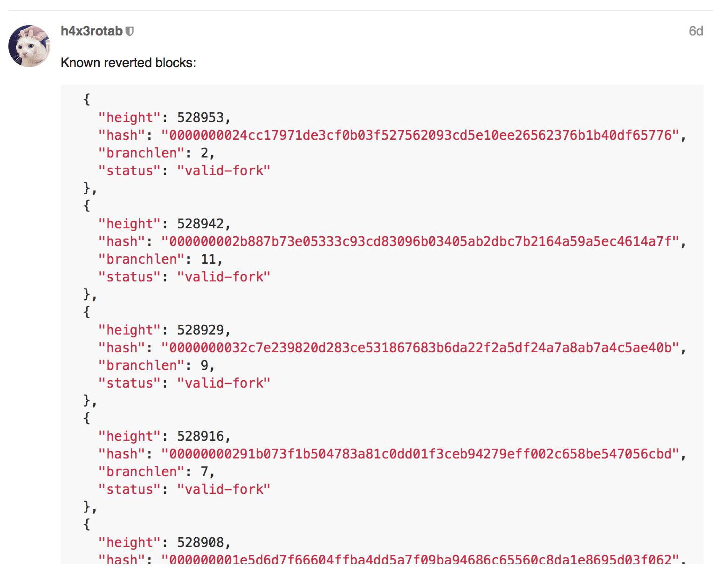The width and height of the screenshot is (713, 588).
Task: Click the 'Known reverted blocks:' text
Action: click(129, 63)
